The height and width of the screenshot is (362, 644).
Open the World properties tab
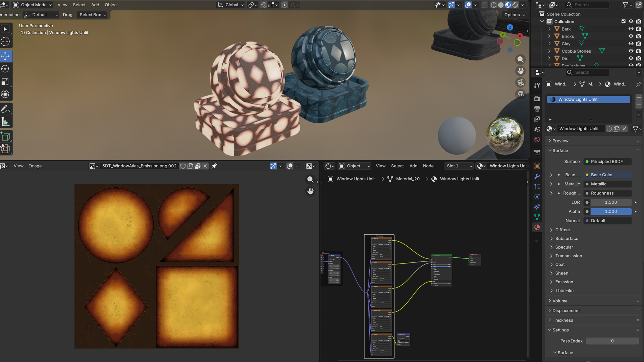tap(537, 139)
